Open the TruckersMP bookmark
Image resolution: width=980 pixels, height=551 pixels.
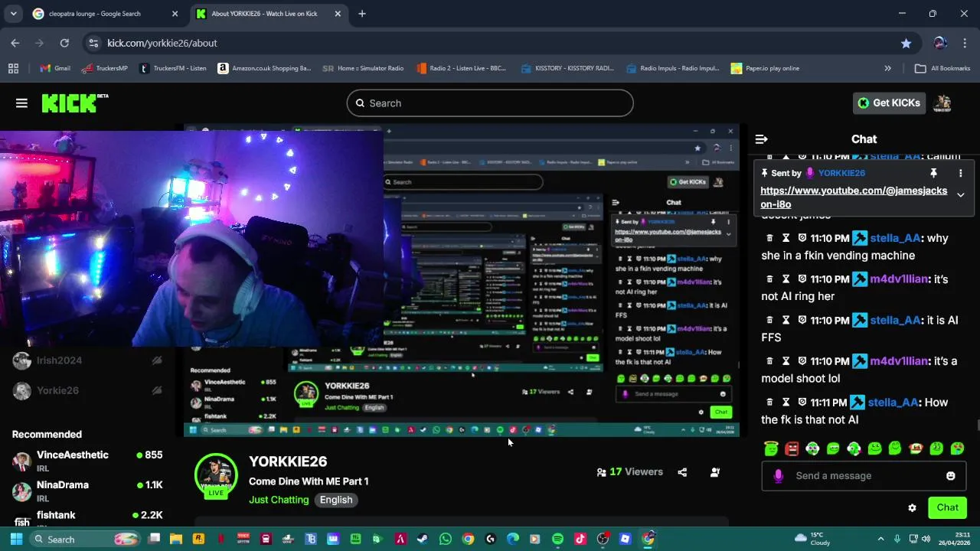105,68
